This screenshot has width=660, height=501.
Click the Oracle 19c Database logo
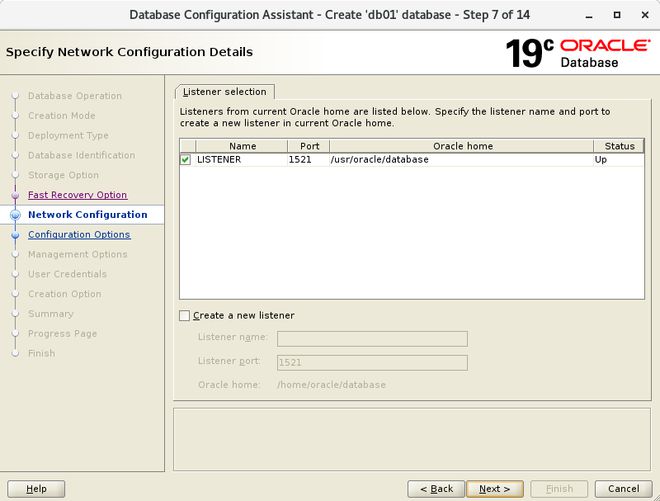click(x=578, y=53)
